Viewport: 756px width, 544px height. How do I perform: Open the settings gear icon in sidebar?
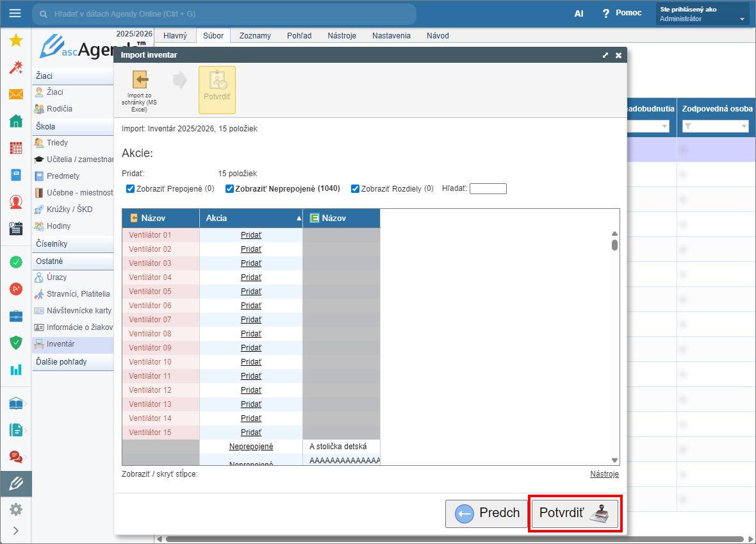16,509
